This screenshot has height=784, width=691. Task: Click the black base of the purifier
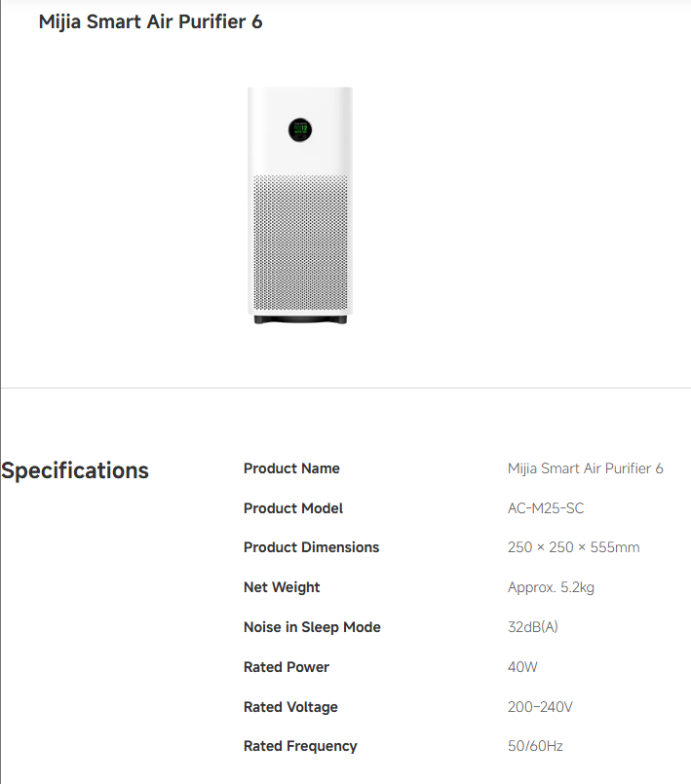(300, 319)
